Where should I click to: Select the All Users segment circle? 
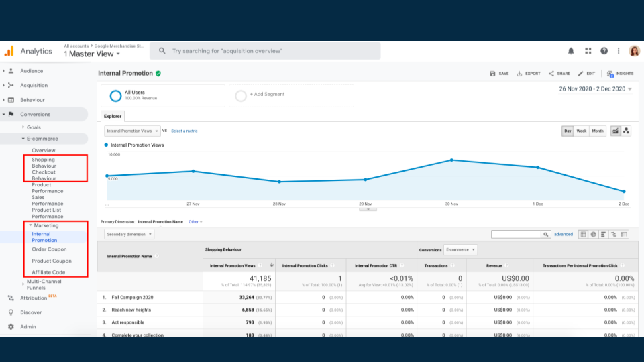(115, 96)
